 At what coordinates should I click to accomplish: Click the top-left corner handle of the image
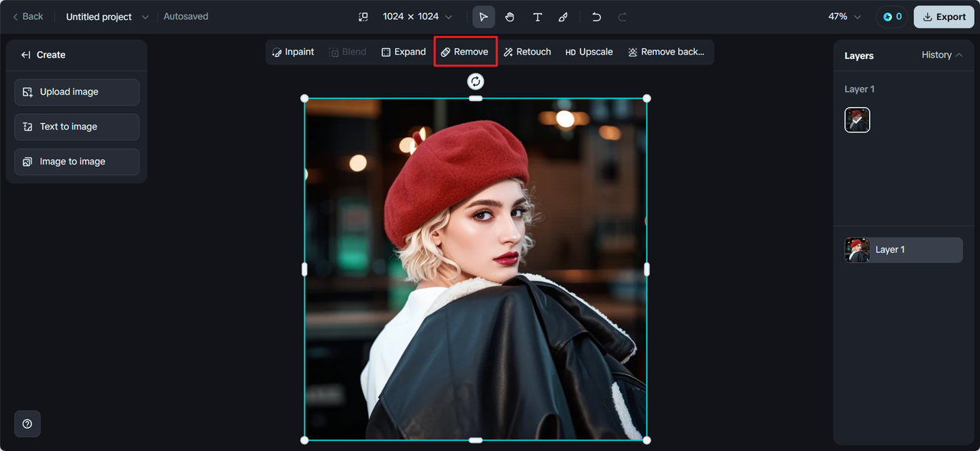tap(305, 98)
